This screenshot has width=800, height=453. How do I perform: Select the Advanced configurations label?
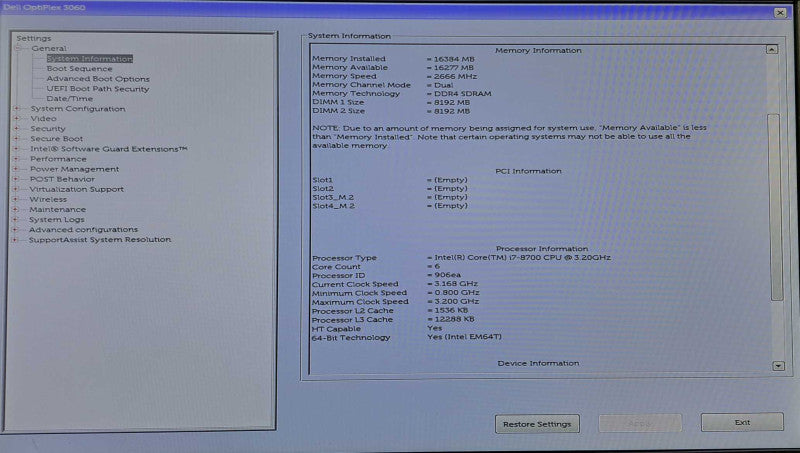coord(83,230)
